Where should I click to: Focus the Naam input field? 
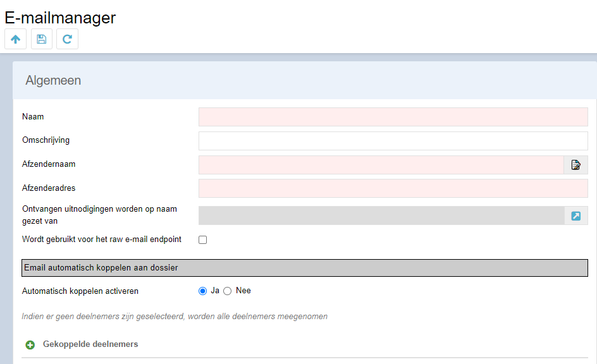(393, 117)
